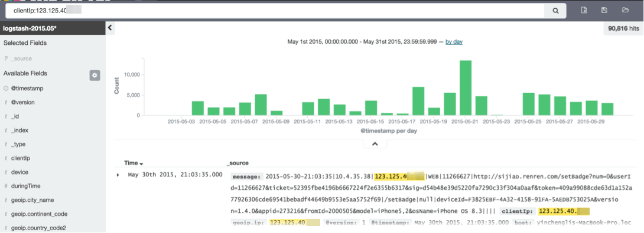The height and width of the screenshot is (233, 644).
Task: Select the @timestamp field
Action: tap(27, 88)
